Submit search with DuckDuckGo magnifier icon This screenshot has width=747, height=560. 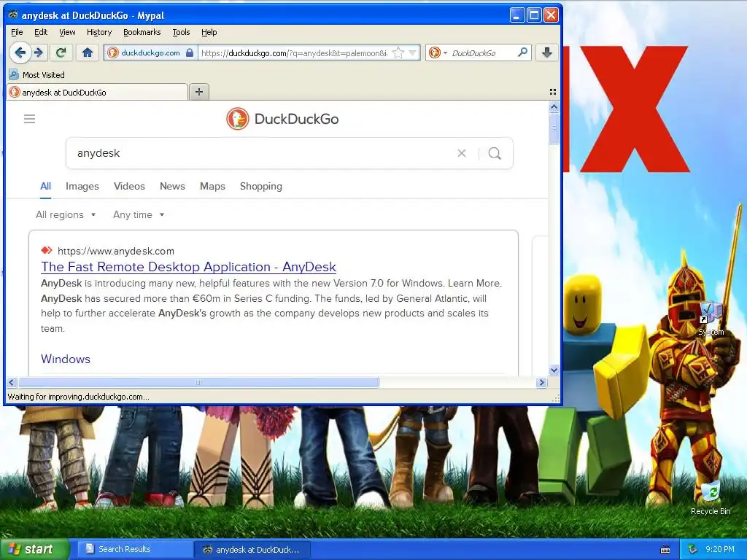coord(495,153)
